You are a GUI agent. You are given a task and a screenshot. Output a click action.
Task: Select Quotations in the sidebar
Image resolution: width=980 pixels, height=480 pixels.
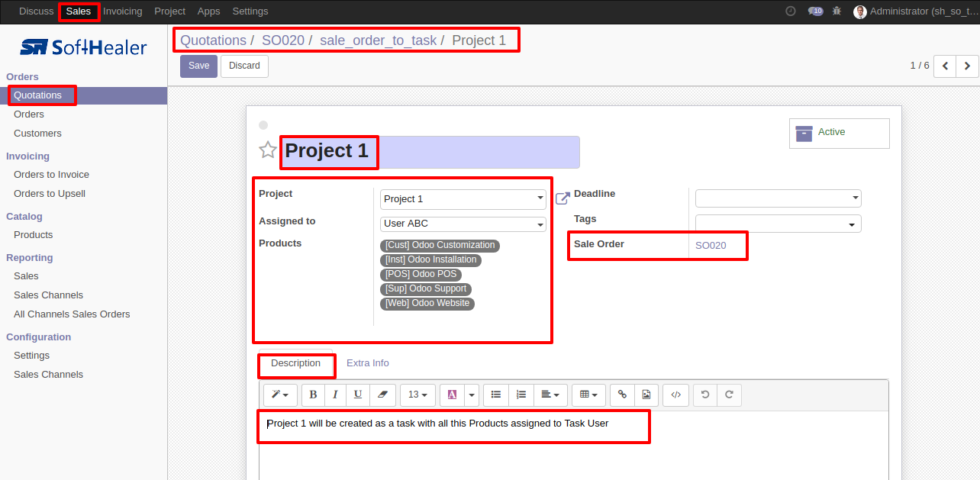(x=37, y=95)
